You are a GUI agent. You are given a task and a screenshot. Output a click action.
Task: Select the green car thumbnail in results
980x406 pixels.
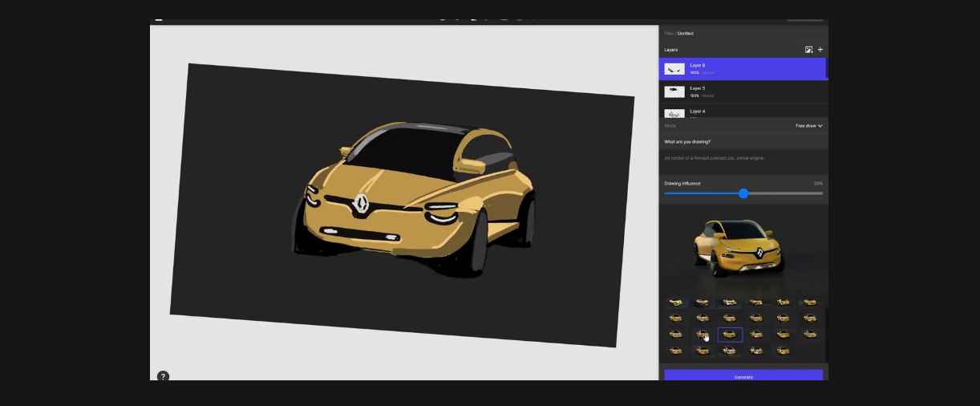coord(676,303)
